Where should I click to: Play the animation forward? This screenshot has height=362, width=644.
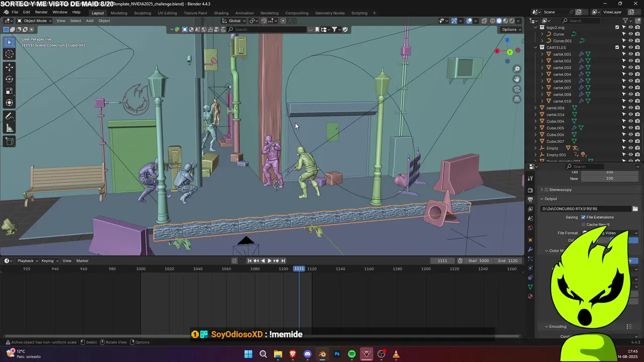coord(269,260)
